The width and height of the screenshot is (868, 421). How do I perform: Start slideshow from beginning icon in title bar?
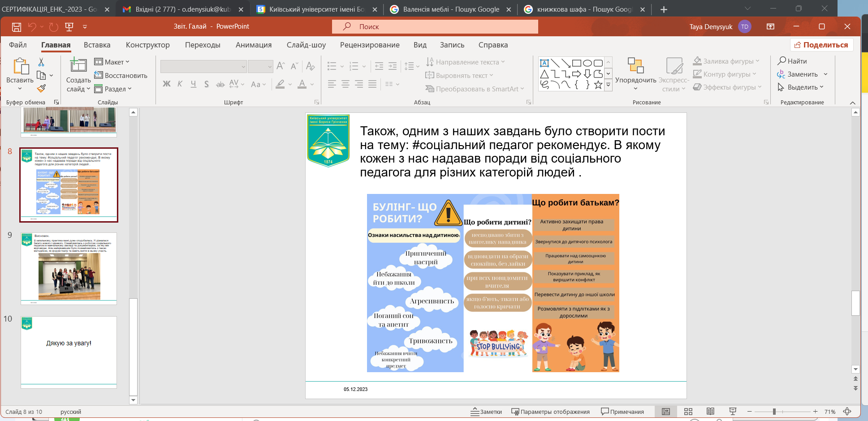click(x=69, y=27)
